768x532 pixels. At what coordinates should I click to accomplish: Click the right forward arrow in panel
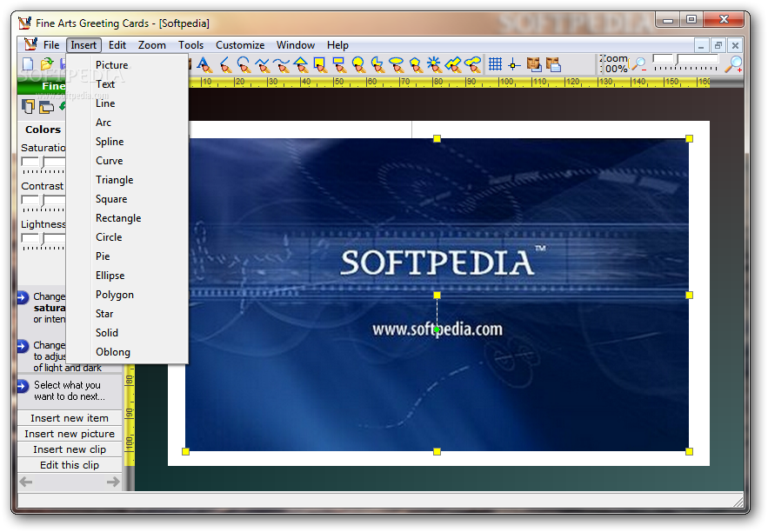113,482
